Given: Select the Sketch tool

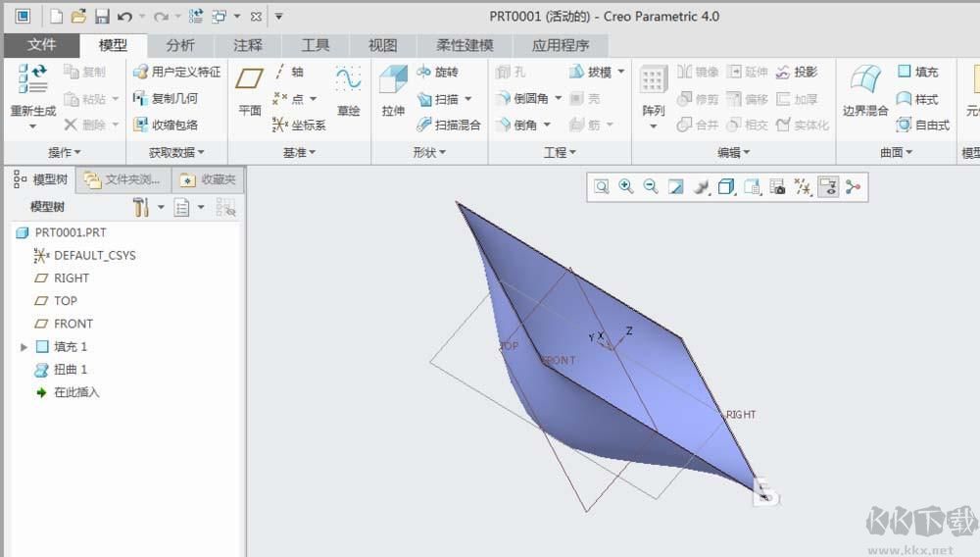Looking at the screenshot, I should coord(348,91).
